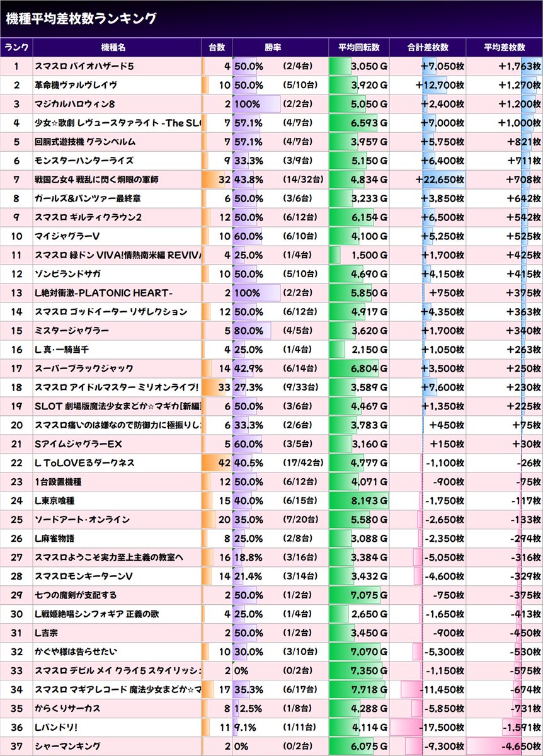Viewport: 543px width, 756px height.
Task: Select machine name かぐや様は告らせたい
Action: [76, 652]
